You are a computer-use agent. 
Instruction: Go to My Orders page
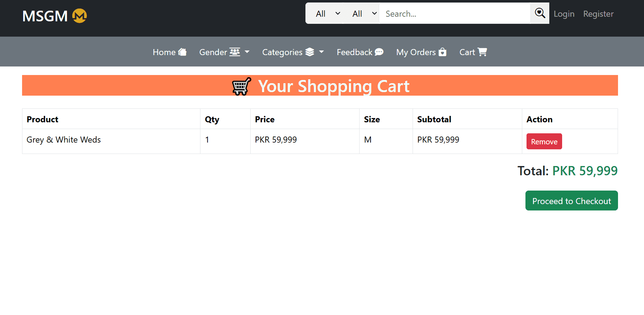[x=421, y=52]
